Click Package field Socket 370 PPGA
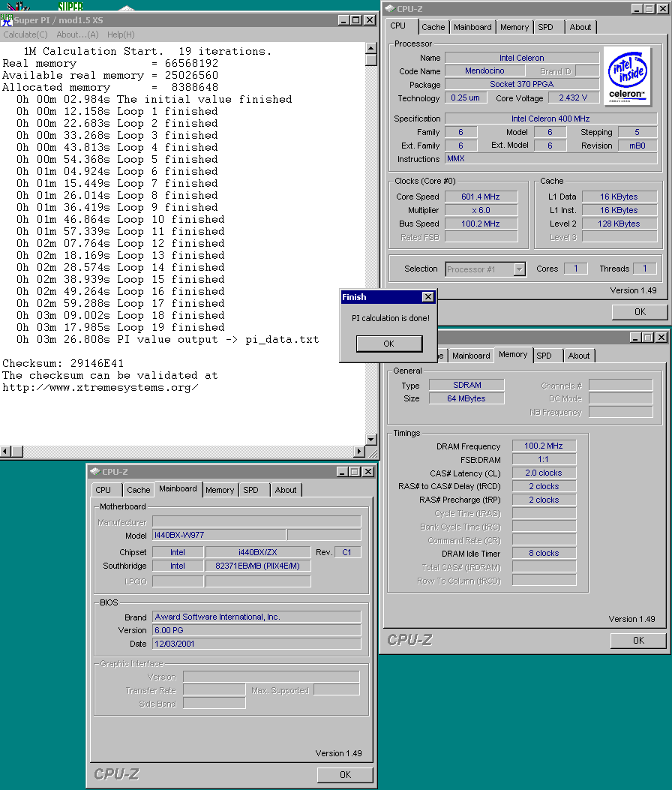This screenshot has width=672, height=790. 522,84
